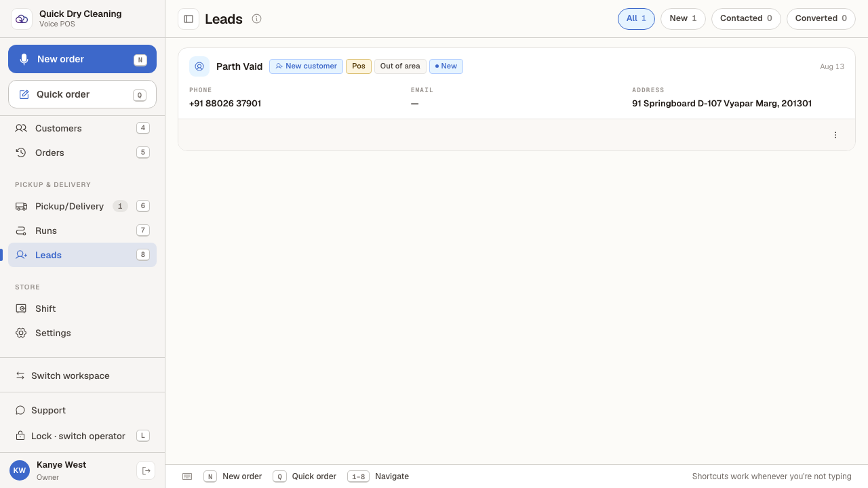Image resolution: width=868 pixels, height=488 pixels.
Task: Click the Pickup/Delivery count badge 1
Action: pos(120,206)
